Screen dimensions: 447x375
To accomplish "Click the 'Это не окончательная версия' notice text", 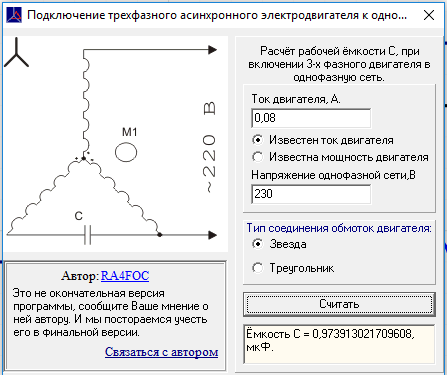I will pyautogui.click(x=111, y=313).
